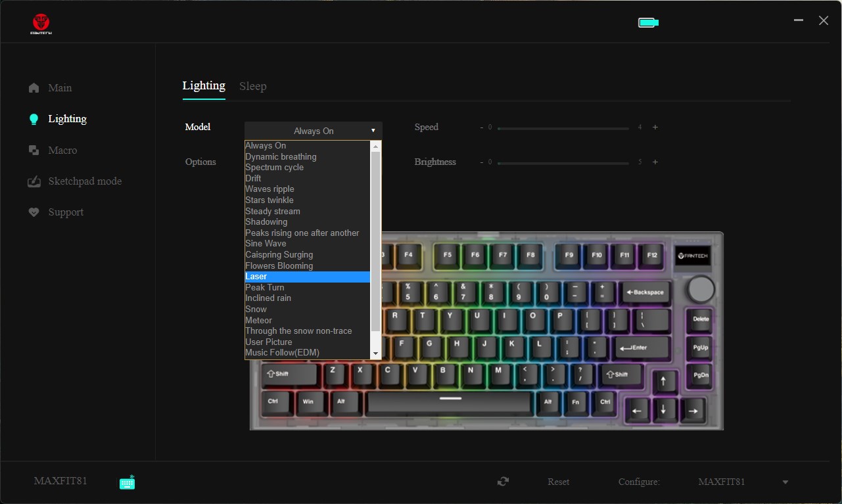842x504 pixels.
Task: Click the Brightness slider track
Action: [563, 163]
